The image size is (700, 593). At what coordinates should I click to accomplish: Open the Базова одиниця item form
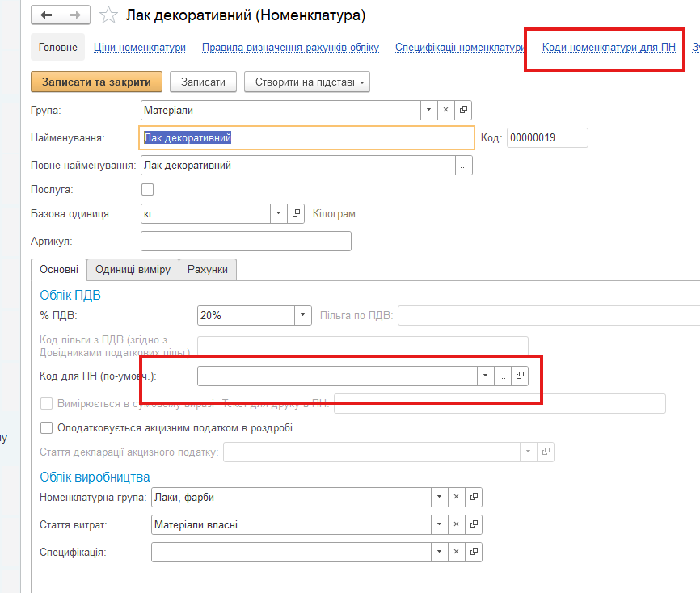pyautogui.click(x=296, y=213)
